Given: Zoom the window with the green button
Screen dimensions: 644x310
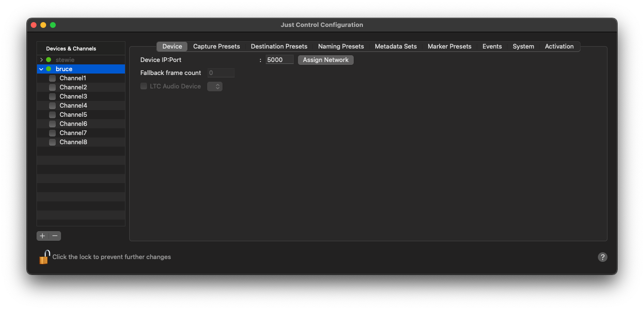Looking at the screenshot, I should click(x=53, y=25).
